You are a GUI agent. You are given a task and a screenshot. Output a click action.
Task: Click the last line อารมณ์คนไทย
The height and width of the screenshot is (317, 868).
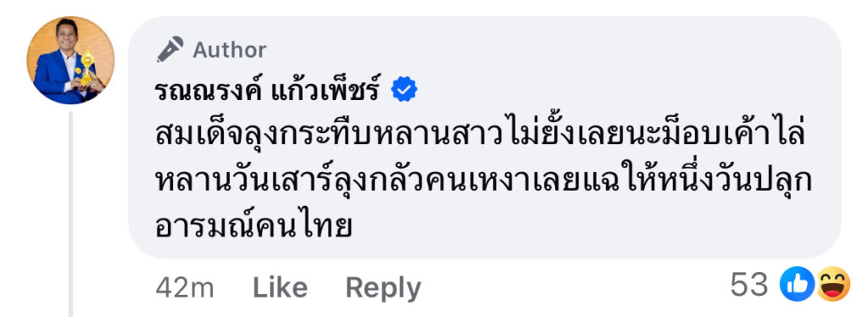coord(253,227)
